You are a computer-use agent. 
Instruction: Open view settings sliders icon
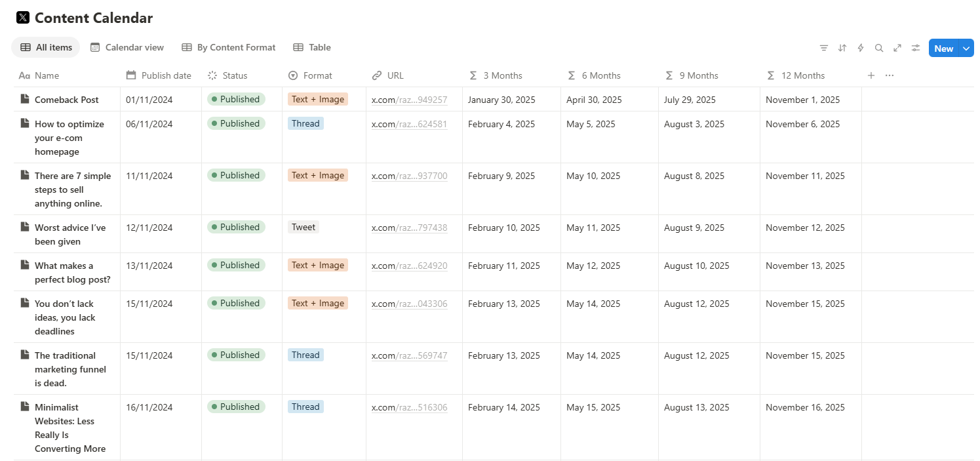point(916,48)
